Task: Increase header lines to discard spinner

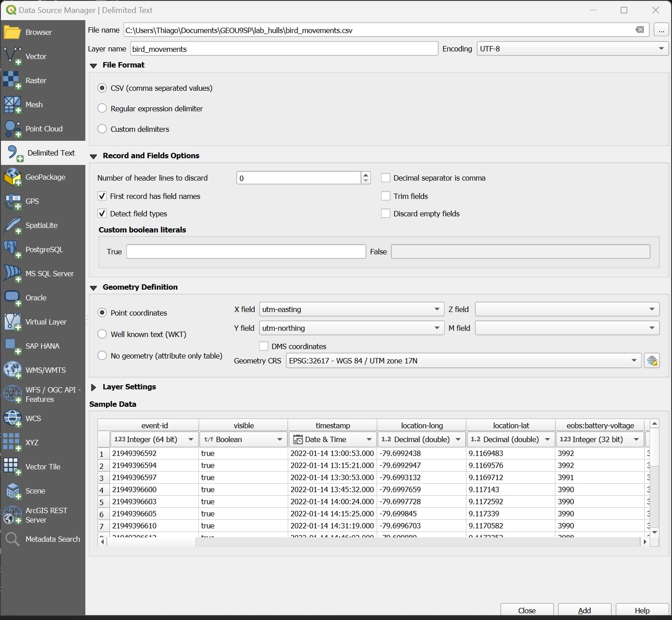Action: pos(366,175)
